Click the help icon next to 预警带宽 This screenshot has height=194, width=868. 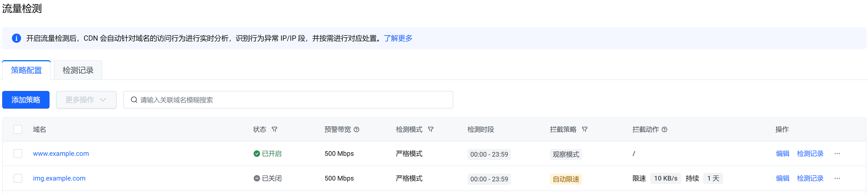(x=356, y=129)
